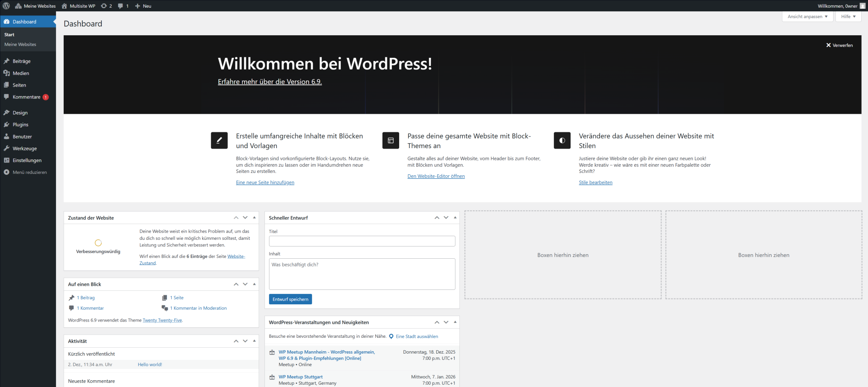Screen dimensions: 868x387
Task: Collapse the Schneller Entwurf panel
Action: [455, 218]
